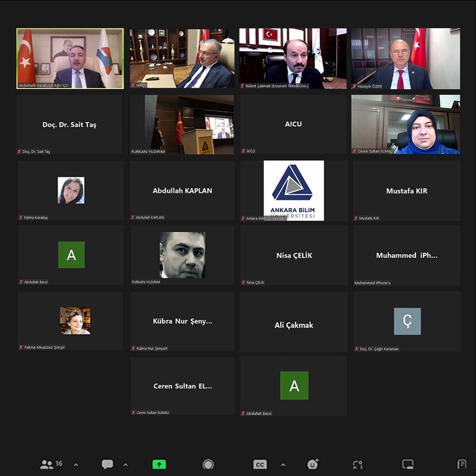The width and height of the screenshot is (476, 476).
Task: Click the Ankara Bilim Üniversitesi logo tile
Action: 294,190
